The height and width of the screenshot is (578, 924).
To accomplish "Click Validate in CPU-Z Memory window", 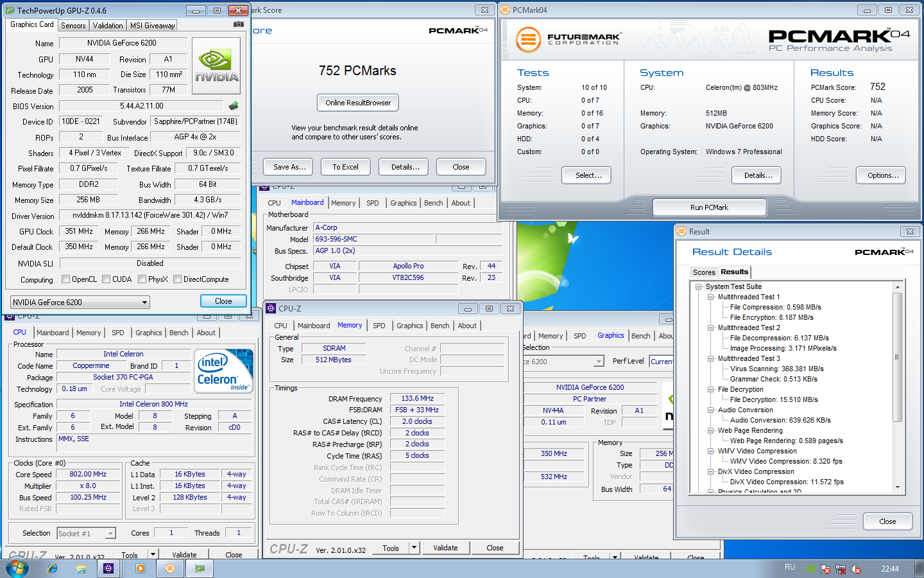I will pos(445,548).
